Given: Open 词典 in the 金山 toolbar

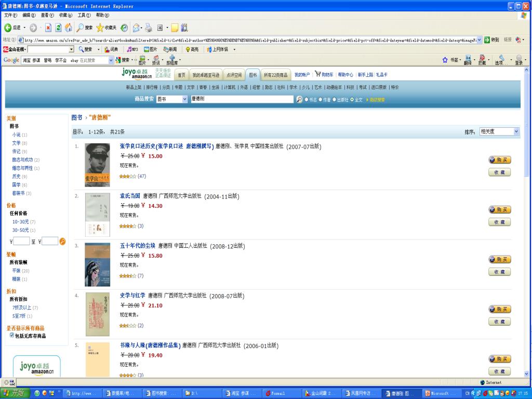Looking at the screenshot, I should pyautogui.click(x=111, y=49).
